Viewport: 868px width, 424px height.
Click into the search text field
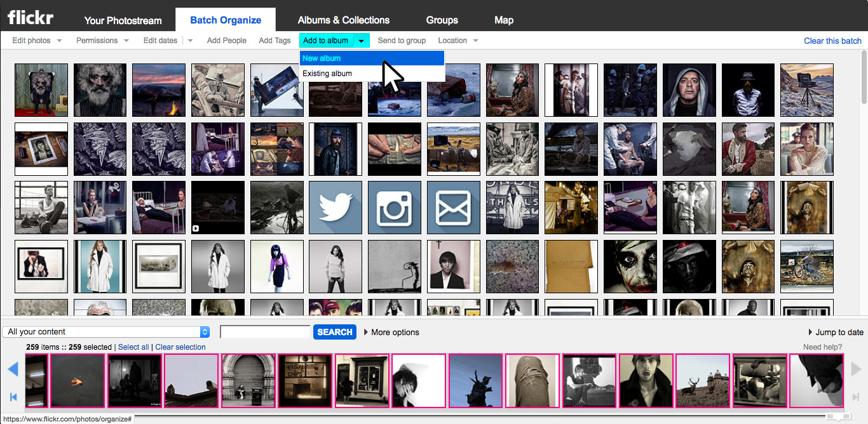[x=265, y=332]
